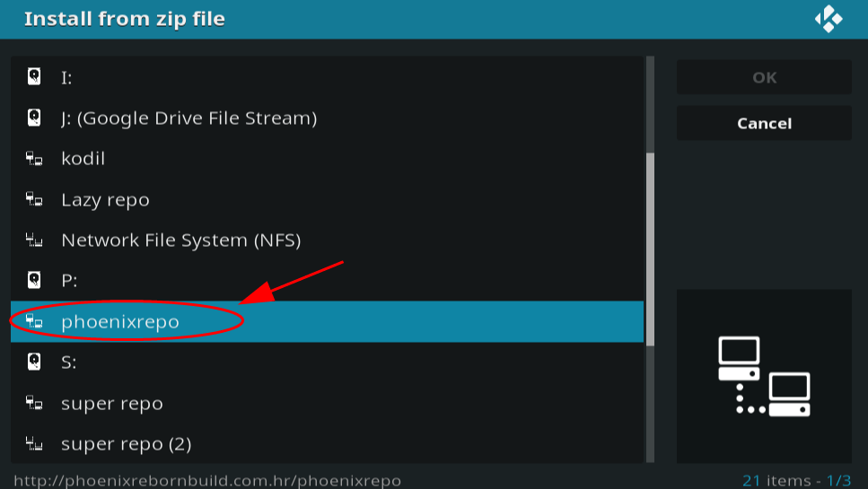
Task: Click the network source icon beside phoenixrepo
Action: (34, 321)
